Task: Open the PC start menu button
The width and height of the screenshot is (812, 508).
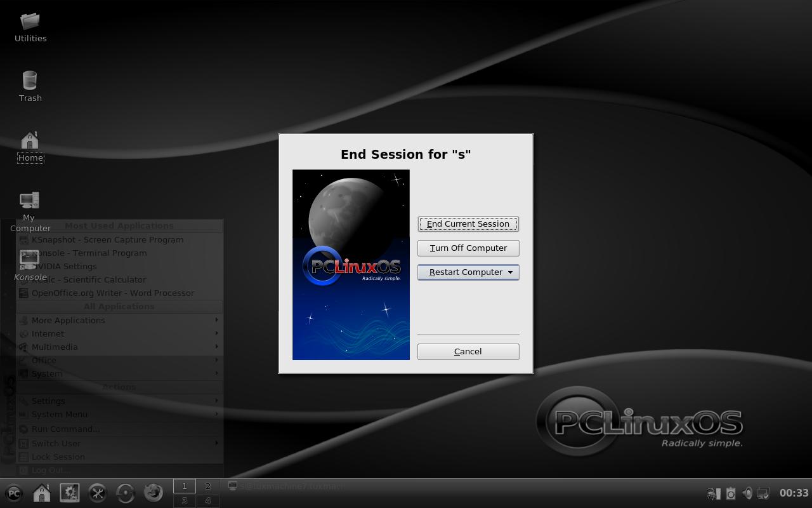Action: coord(14,493)
